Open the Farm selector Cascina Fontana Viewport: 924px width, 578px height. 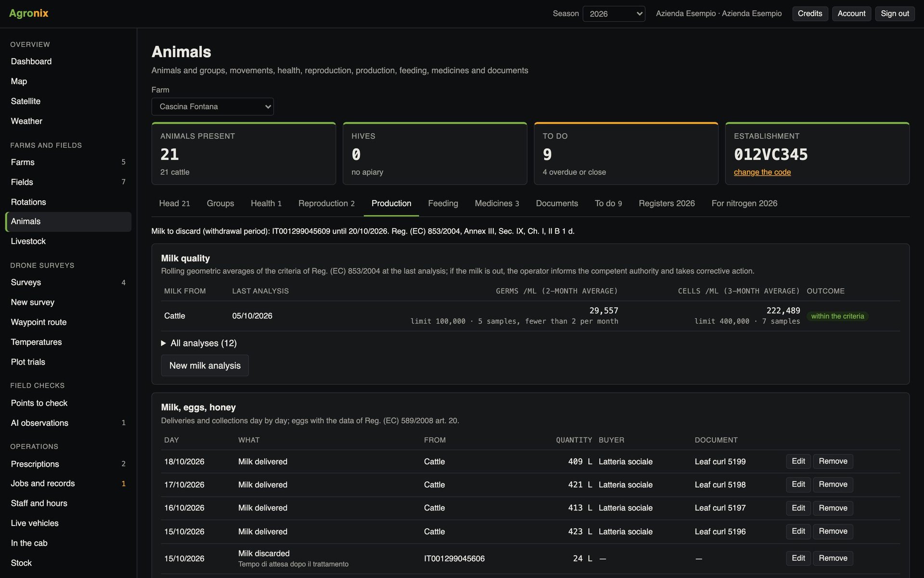tap(212, 106)
